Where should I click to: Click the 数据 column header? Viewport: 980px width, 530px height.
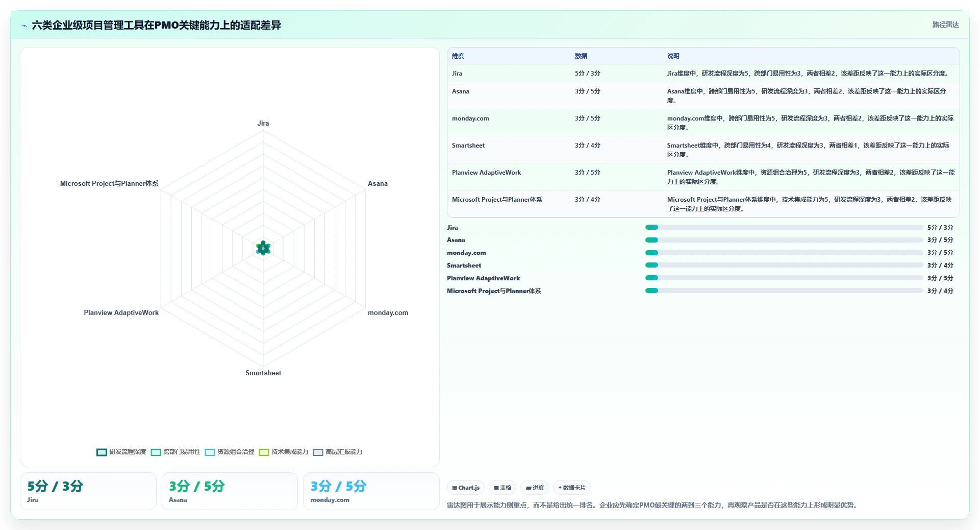(581, 56)
